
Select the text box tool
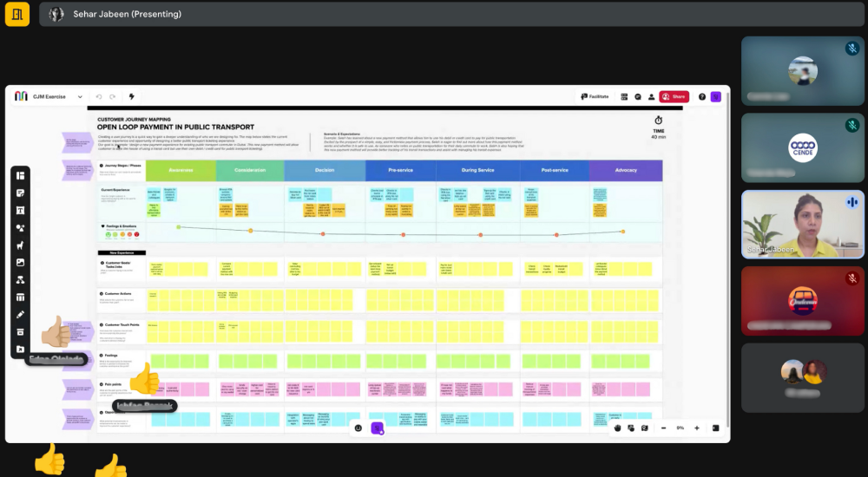[20, 210]
